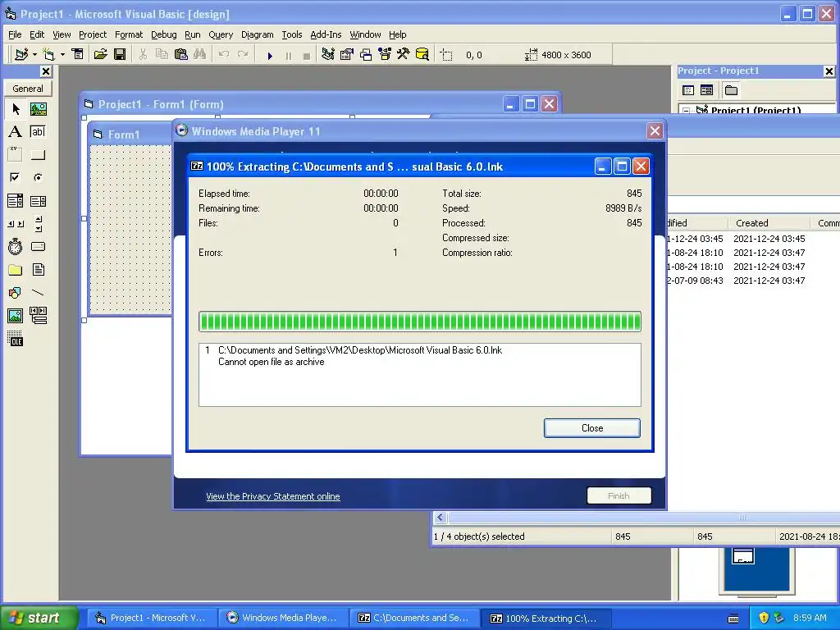Toggle Folders in the Project panel

731,90
